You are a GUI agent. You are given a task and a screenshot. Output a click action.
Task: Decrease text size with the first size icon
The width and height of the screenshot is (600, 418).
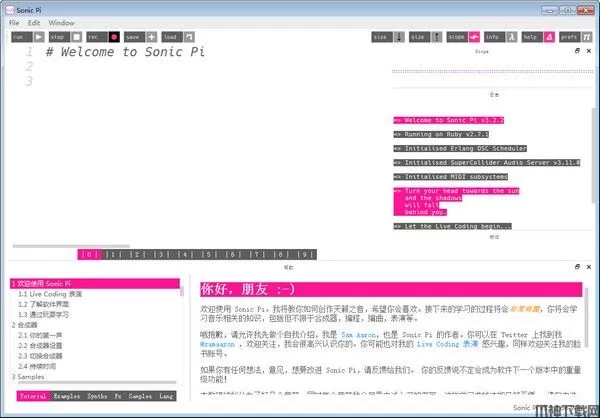[x=400, y=37]
